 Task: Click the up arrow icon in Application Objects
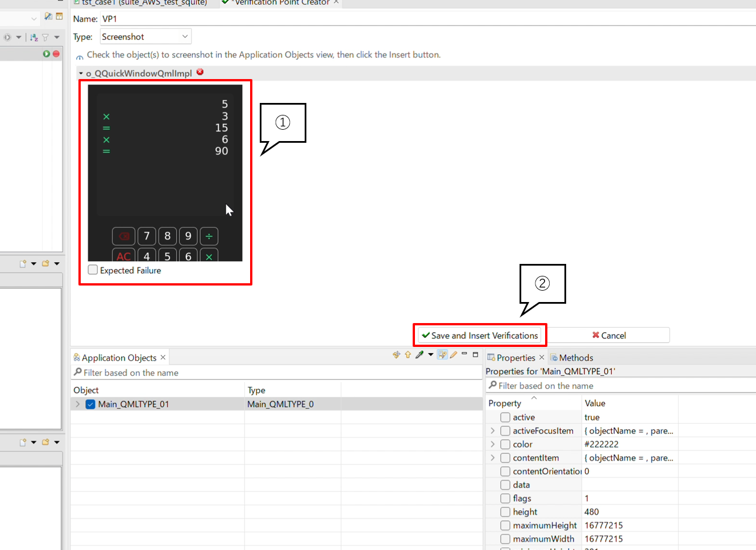(x=408, y=355)
